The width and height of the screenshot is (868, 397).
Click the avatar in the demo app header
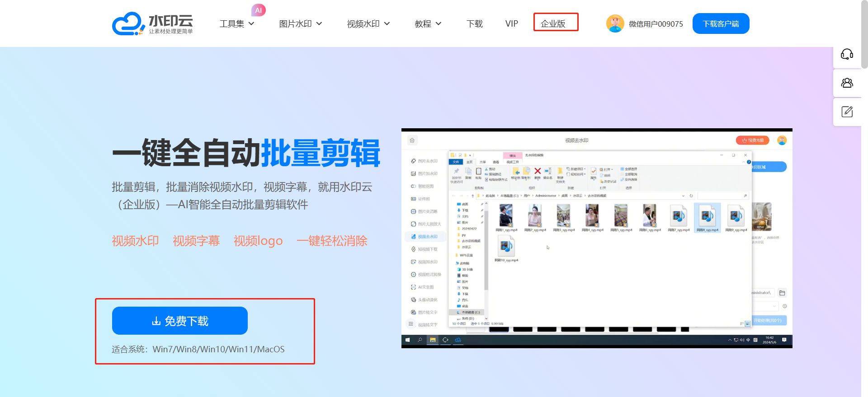tap(782, 140)
